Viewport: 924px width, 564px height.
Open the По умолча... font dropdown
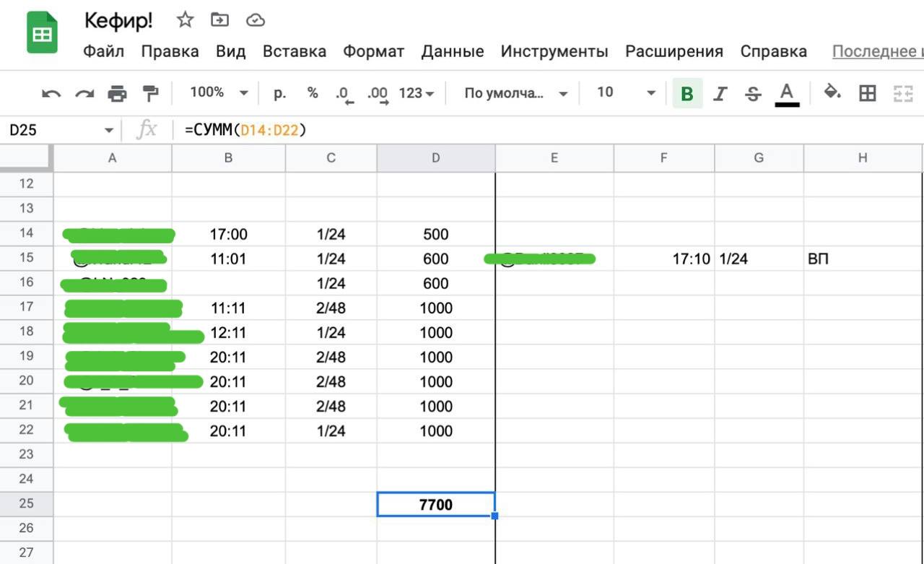[x=516, y=93]
